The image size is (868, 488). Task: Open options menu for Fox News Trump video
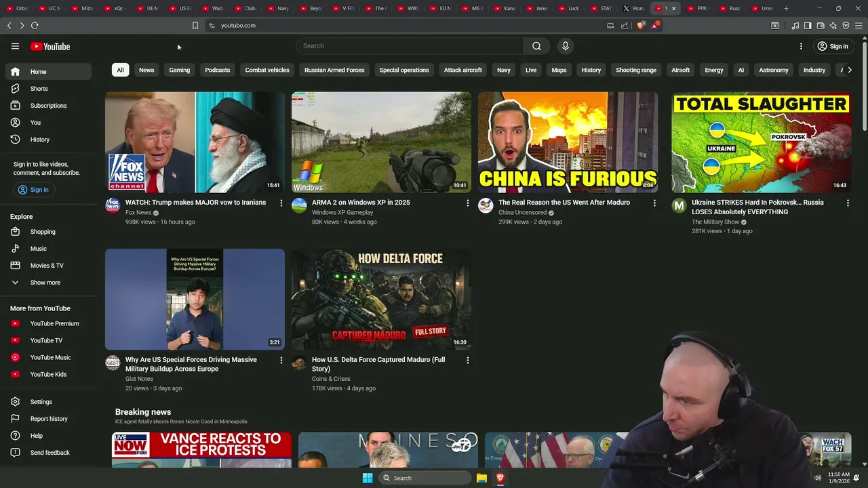tap(281, 203)
